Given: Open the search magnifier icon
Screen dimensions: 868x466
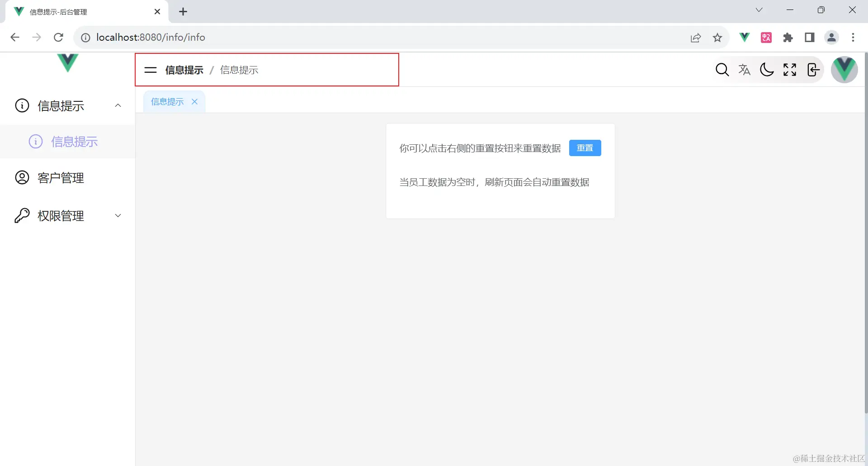Looking at the screenshot, I should (722, 70).
